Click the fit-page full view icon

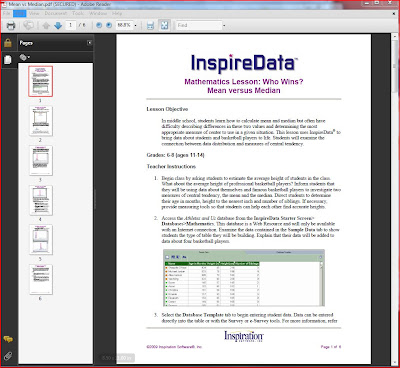[x=164, y=25]
